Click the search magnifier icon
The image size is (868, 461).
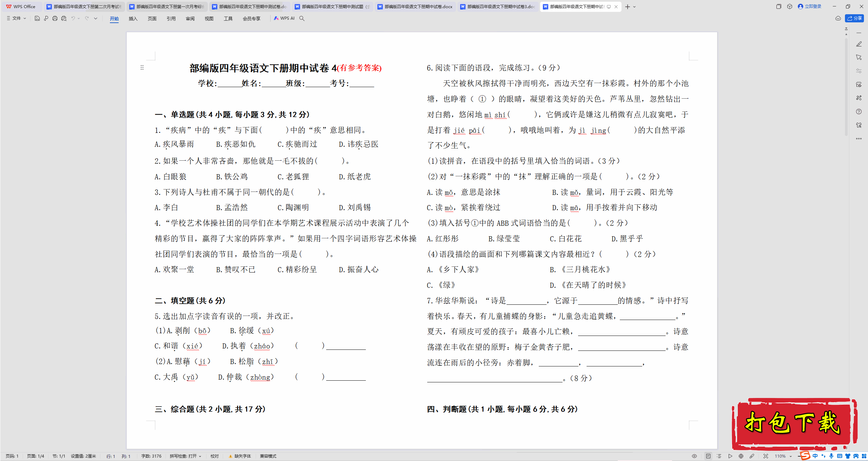point(302,18)
